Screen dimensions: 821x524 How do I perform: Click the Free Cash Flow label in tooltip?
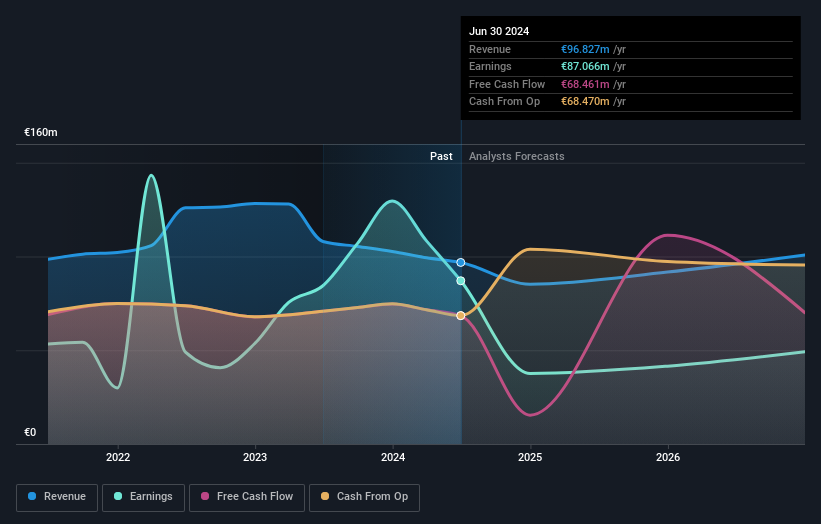507,84
